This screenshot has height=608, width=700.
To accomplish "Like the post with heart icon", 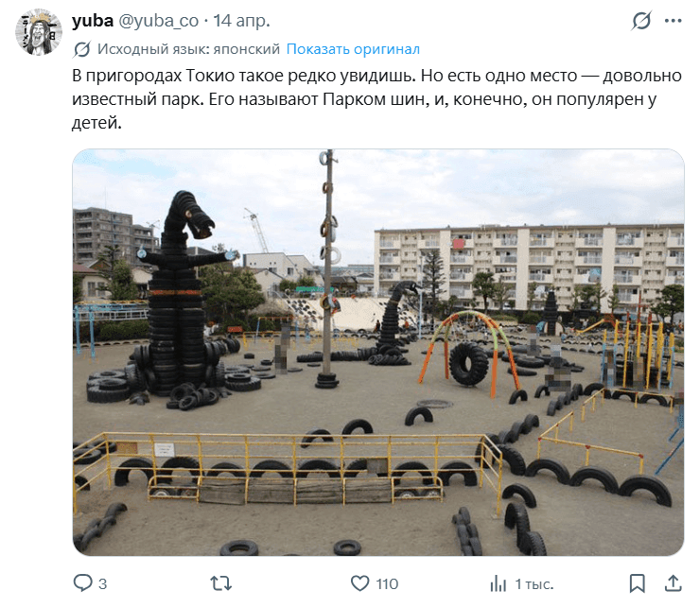I will tap(359, 583).
